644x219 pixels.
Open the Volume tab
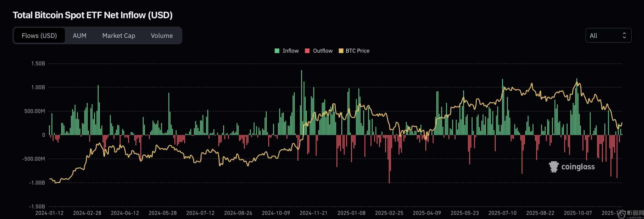tap(162, 36)
